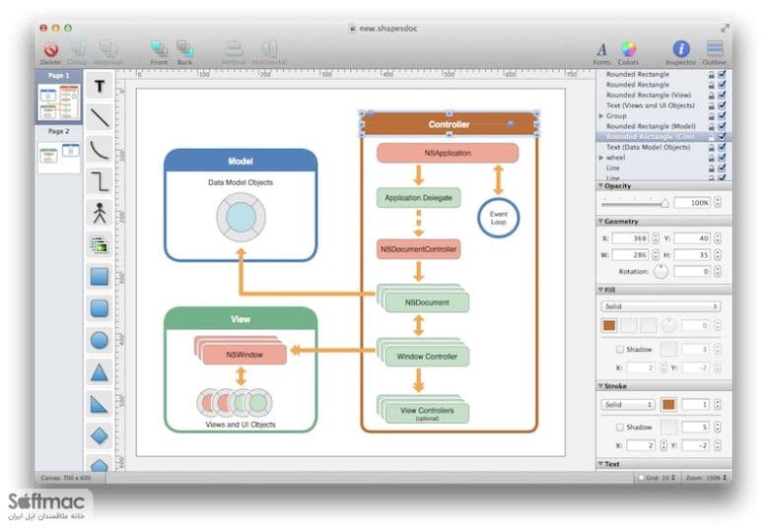Select the Text tool
Viewport: 767px width, 532px height.
tap(100, 87)
